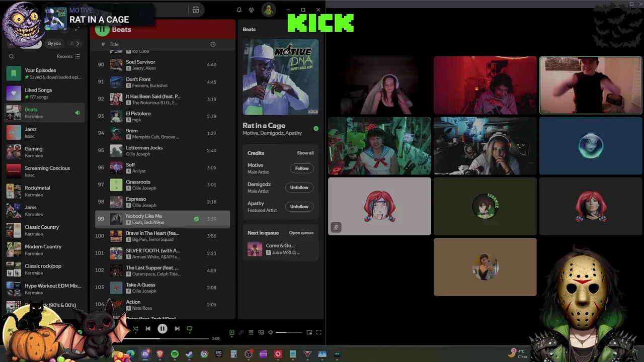
Task: Expand Your Library with the expand arrows icon
Action: [76, 29]
